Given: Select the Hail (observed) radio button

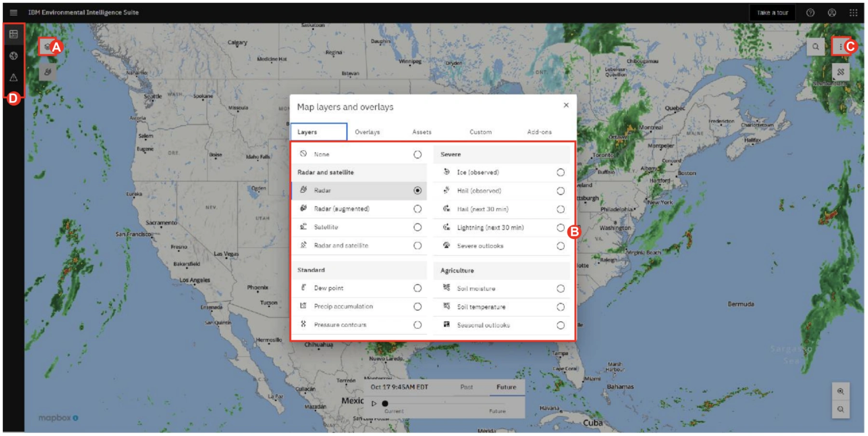Looking at the screenshot, I should click(x=560, y=191).
